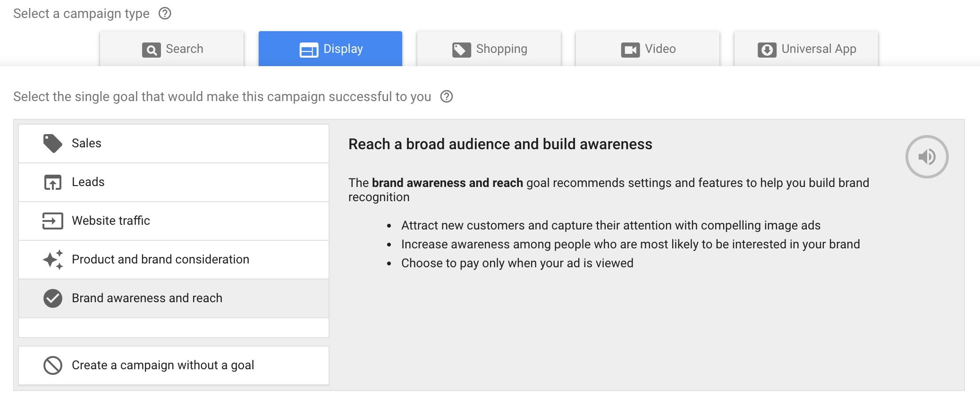Screen dimensions: 980x407
Task: Click the help icon beside campaign type
Action: (x=165, y=14)
